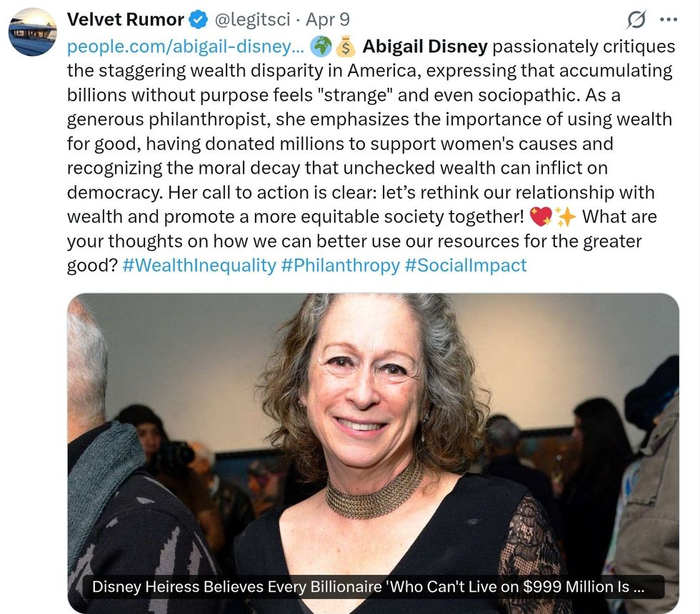700x614 pixels.
Task: Click the sparkles emoji after the heart
Action: 566,216
